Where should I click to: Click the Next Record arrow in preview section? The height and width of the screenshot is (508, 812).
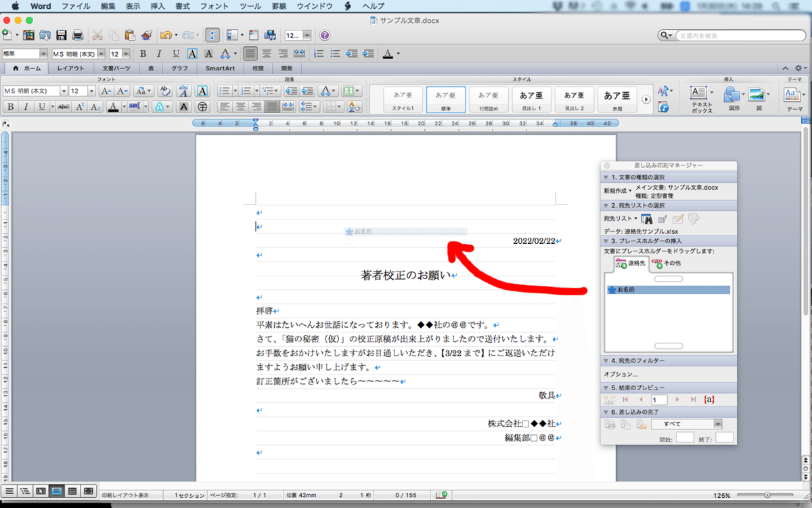[x=677, y=400]
